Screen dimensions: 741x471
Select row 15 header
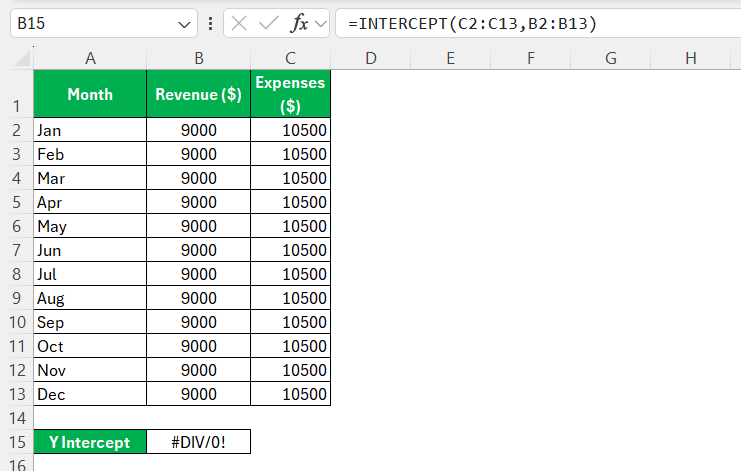tap(17, 442)
